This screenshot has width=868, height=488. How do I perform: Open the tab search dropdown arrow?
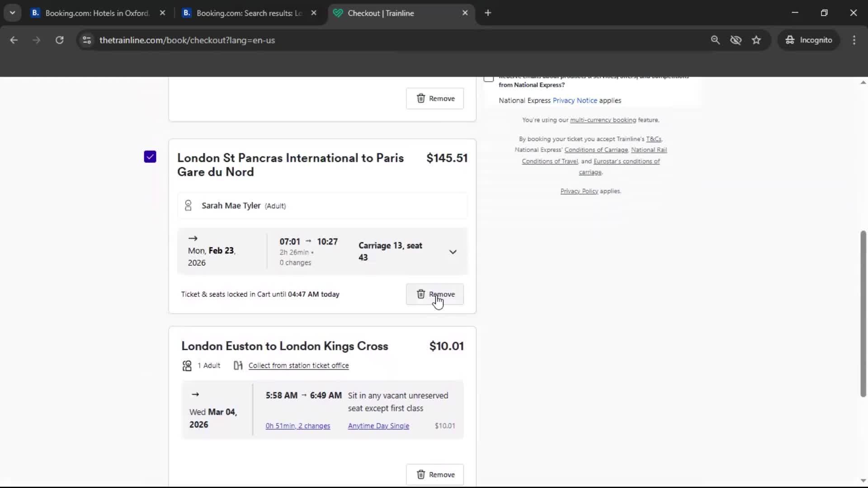(12, 13)
